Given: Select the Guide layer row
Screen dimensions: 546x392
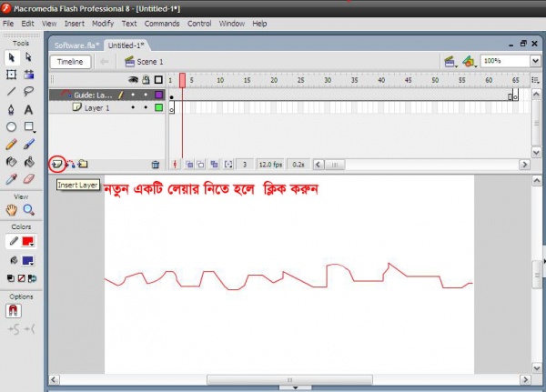Looking at the screenshot, I should click(106, 95).
